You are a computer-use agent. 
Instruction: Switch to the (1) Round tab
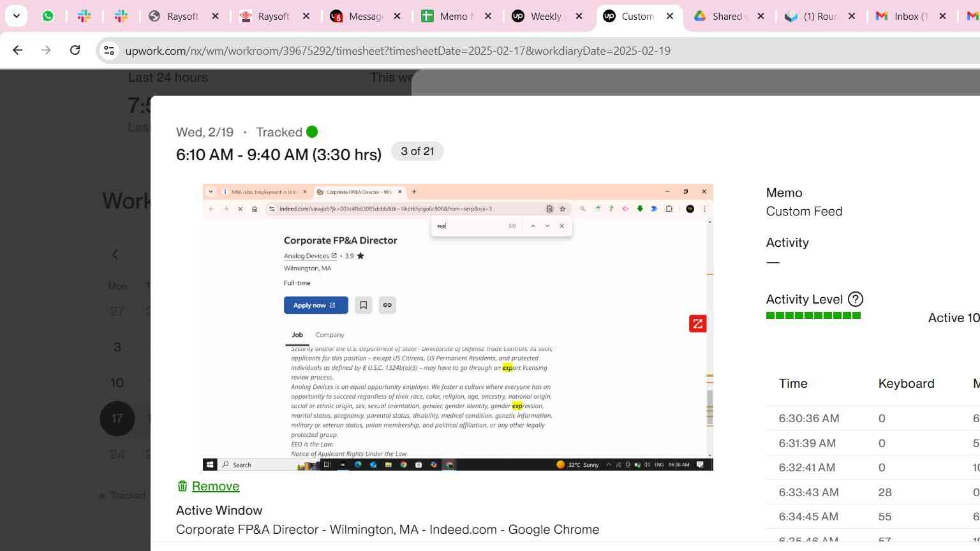pyautogui.click(x=820, y=16)
